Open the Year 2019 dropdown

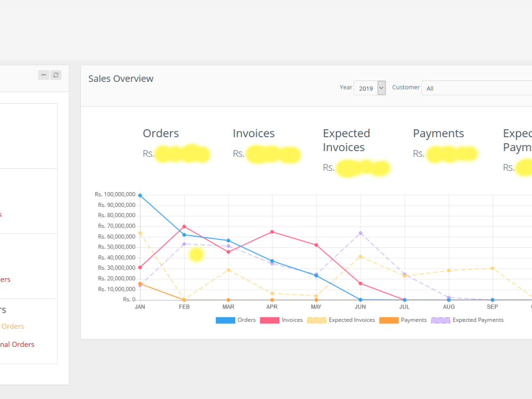click(x=370, y=88)
